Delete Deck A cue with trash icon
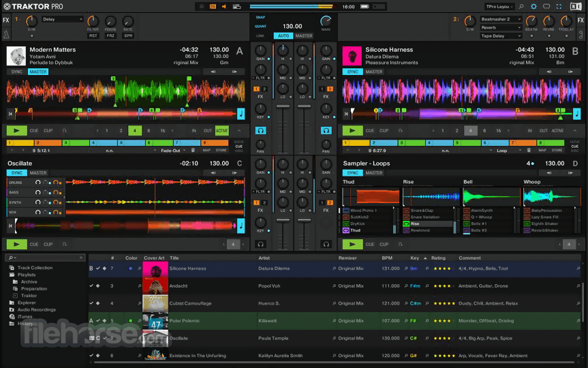This screenshot has height=368, width=588. coord(193,150)
